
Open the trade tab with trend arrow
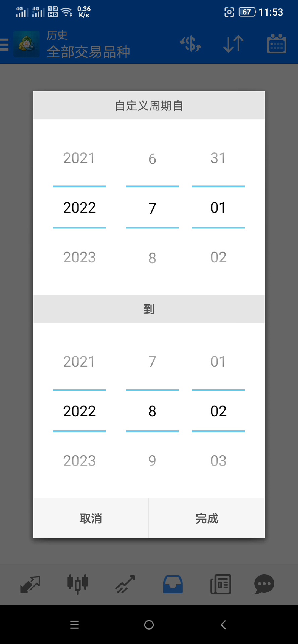(125, 584)
